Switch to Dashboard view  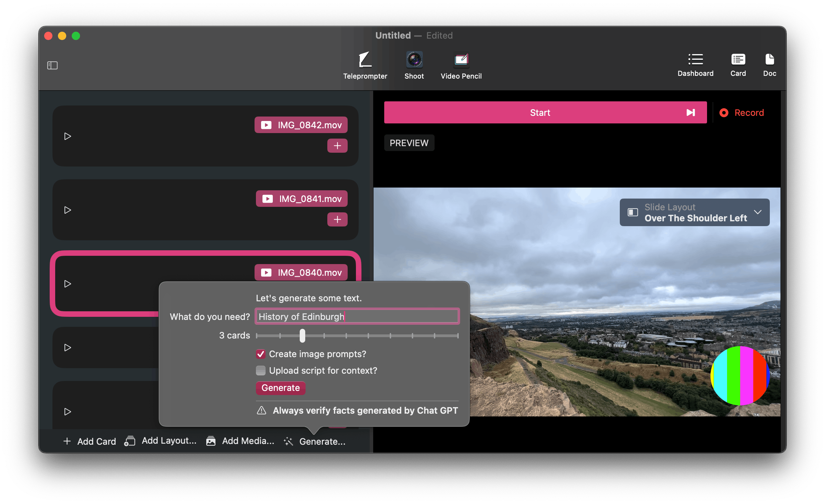click(x=695, y=65)
